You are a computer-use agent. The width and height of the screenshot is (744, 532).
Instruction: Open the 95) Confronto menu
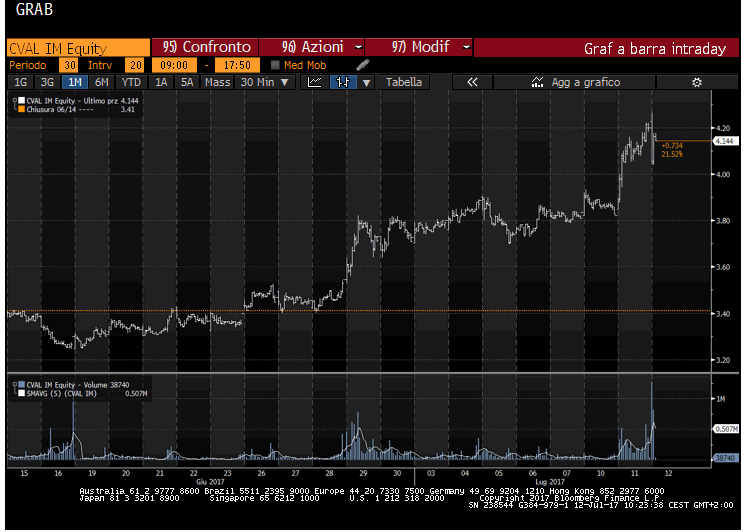pyautogui.click(x=205, y=47)
